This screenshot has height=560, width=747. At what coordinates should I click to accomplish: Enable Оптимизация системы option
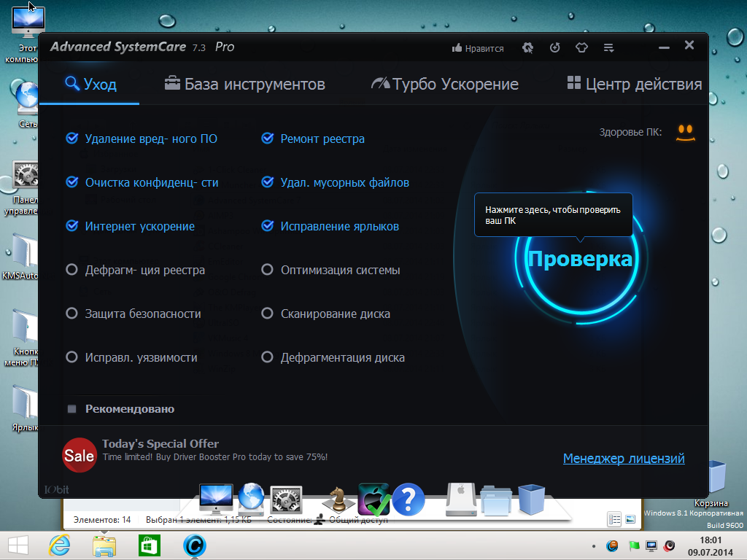click(x=268, y=270)
